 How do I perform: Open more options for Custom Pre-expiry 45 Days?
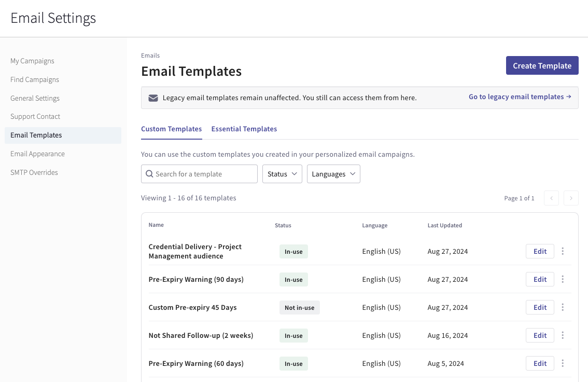(x=563, y=307)
